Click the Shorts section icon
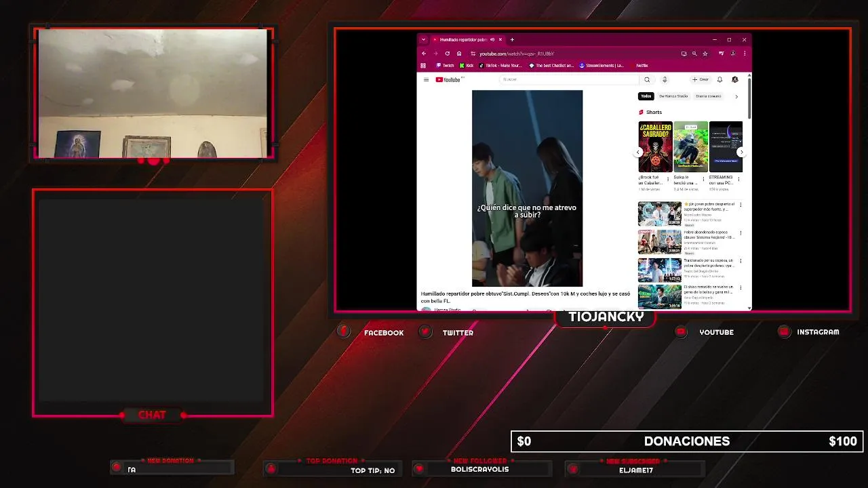868x488 pixels. point(641,113)
